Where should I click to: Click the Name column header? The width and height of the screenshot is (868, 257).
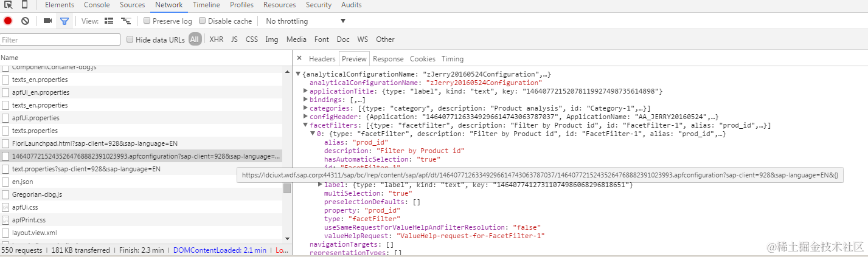146,58
